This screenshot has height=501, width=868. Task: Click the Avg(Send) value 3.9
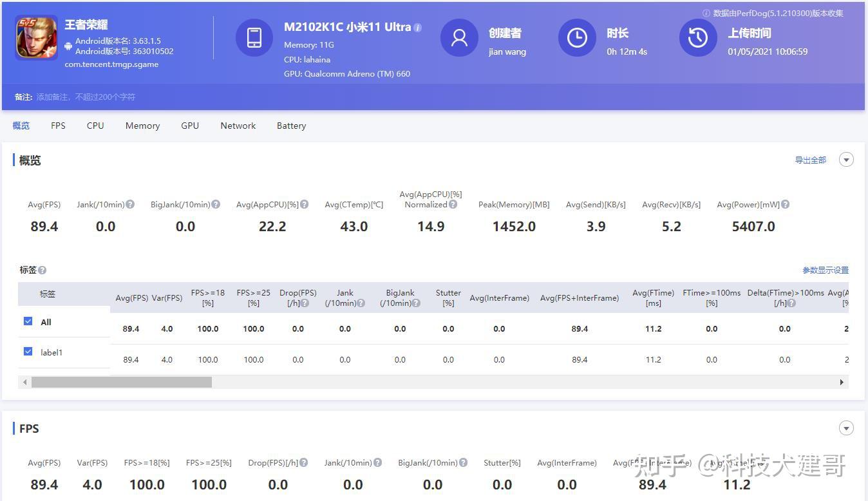(596, 226)
